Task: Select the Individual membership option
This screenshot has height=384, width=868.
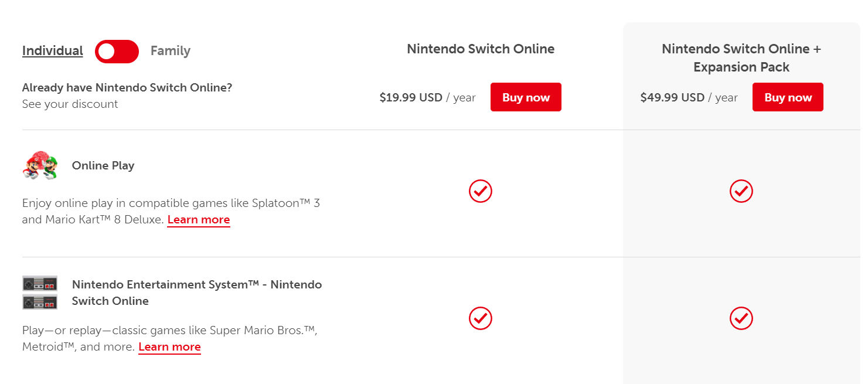Action: pos(52,51)
